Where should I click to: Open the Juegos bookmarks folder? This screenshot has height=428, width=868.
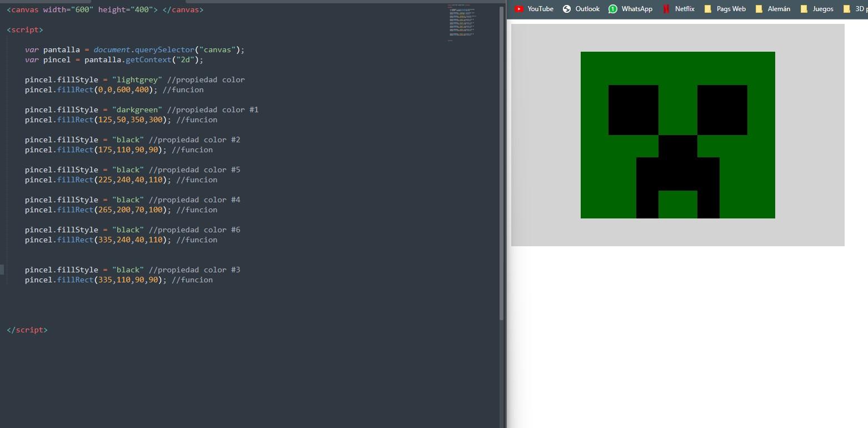click(x=817, y=9)
